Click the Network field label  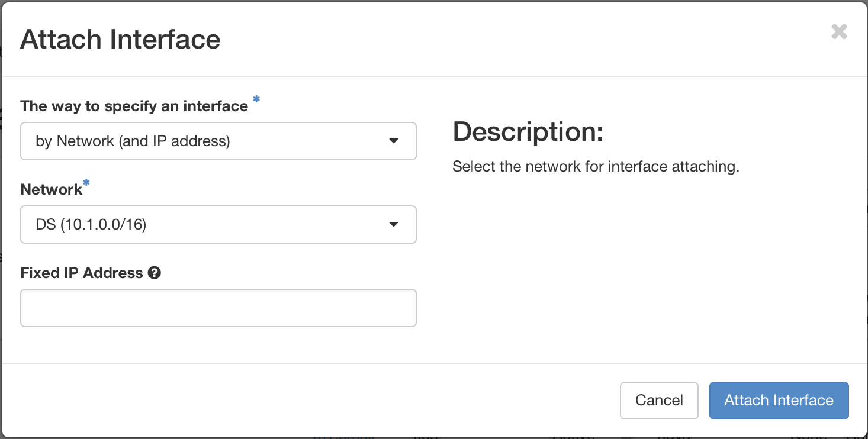click(52, 189)
